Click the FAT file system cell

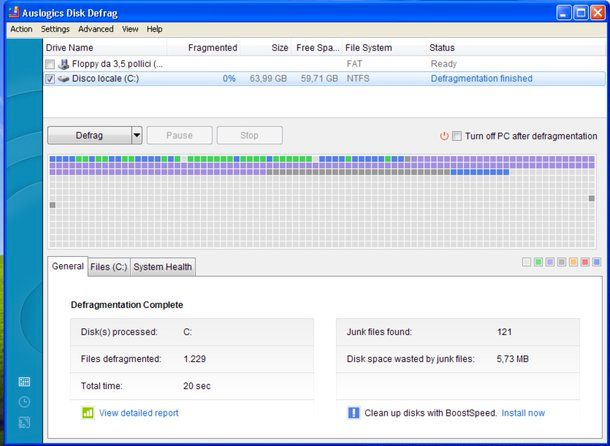354,64
